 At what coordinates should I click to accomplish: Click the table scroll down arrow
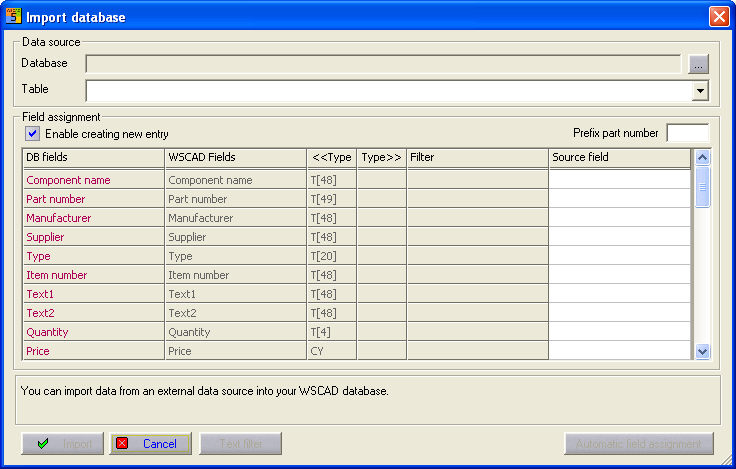tap(702, 351)
